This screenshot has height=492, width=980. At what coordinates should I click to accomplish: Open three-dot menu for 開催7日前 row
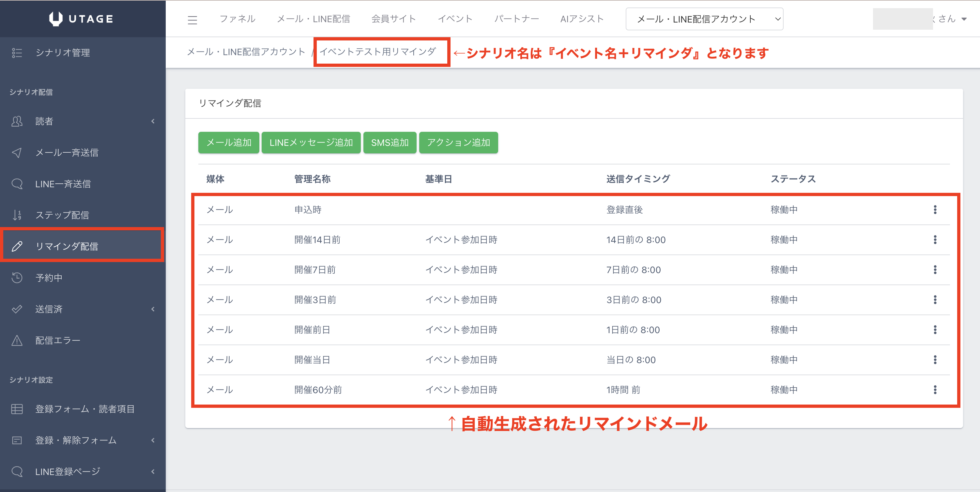(x=935, y=270)
